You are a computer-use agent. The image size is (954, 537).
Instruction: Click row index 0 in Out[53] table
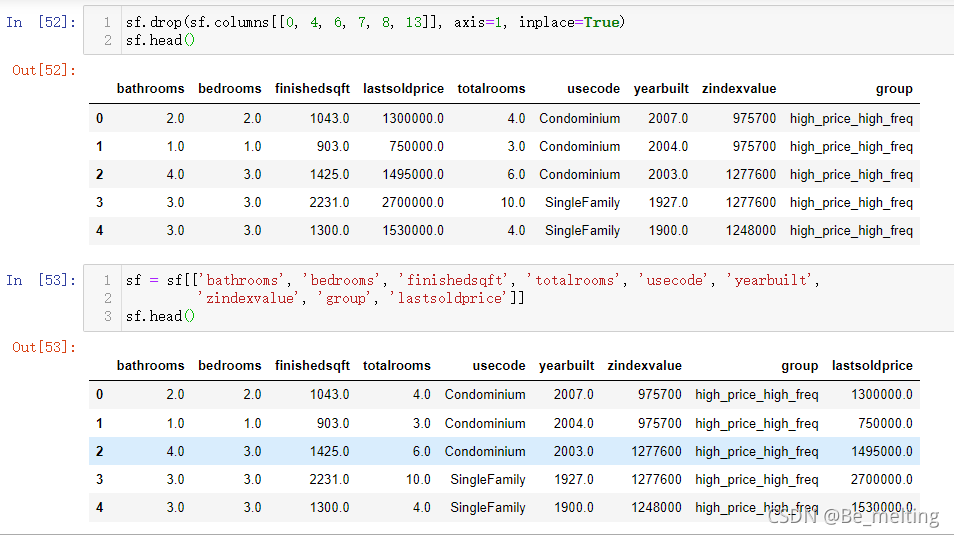[100, 395]
